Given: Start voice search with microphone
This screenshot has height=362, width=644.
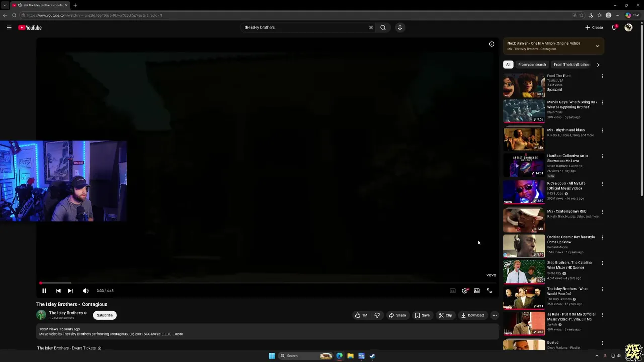Looking at the screenshot, I should 400,28.
